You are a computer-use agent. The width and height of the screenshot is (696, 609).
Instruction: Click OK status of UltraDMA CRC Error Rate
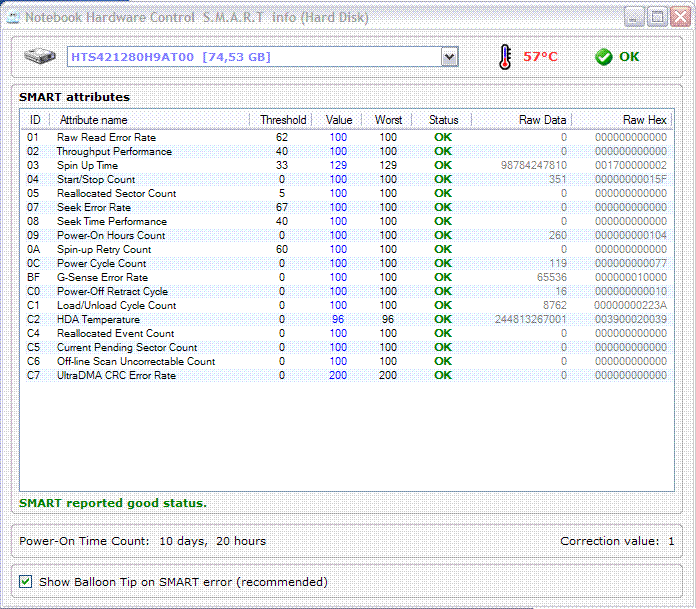pos(443,375)
